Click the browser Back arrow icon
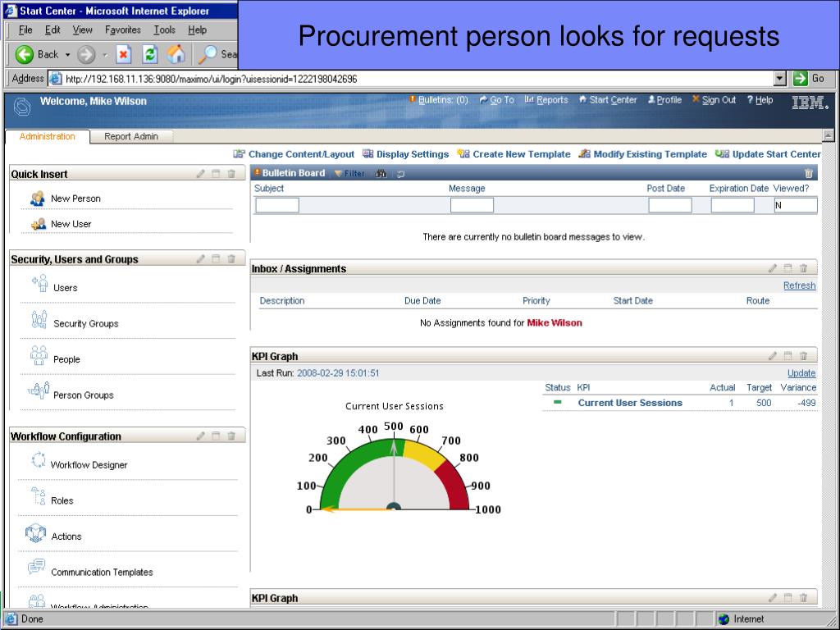Image resolution: width=840 pixels, height=630 pixels. pos(24,54)
